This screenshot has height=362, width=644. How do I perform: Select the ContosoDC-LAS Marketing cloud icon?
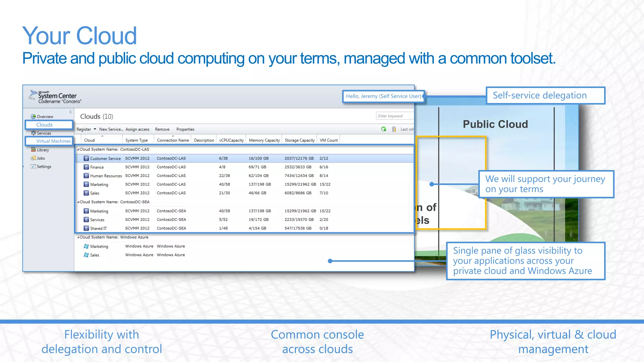tap(86, 184)
